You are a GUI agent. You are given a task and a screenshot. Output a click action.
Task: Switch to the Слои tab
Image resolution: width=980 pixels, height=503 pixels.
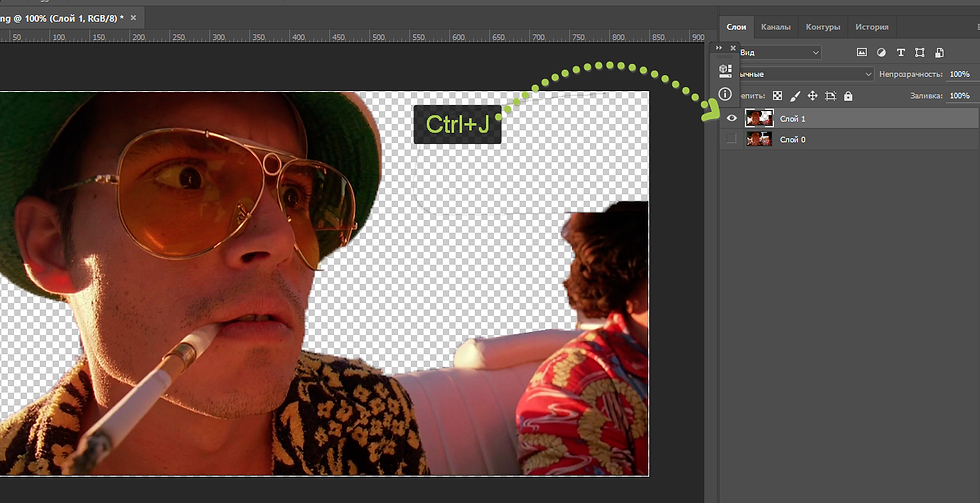[x=736, y=27]
